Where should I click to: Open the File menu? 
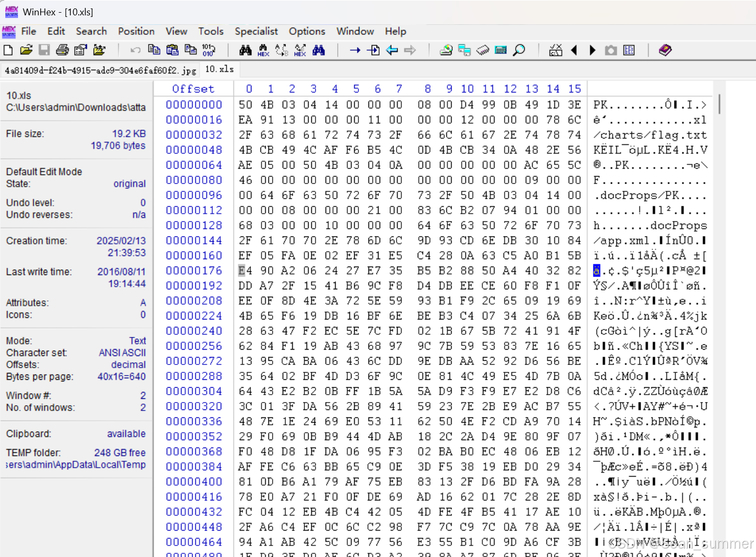29,31
